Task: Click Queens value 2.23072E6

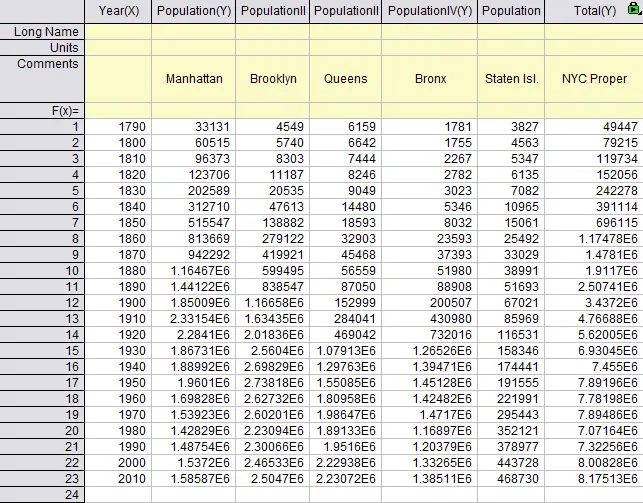Action: (345, 478)
